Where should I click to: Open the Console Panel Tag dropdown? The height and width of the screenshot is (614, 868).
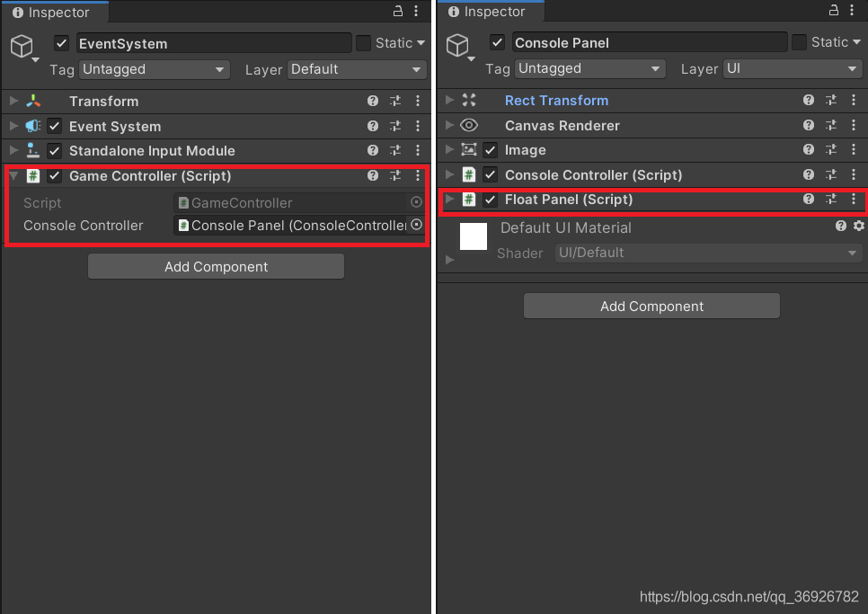tap(589, 68)
